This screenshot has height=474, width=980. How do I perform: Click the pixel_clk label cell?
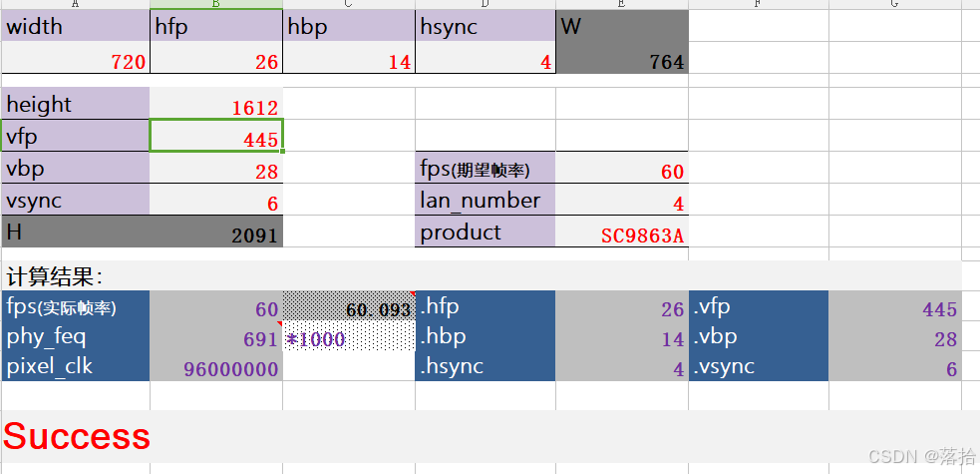pyautogui.click(x=75, y=366)
